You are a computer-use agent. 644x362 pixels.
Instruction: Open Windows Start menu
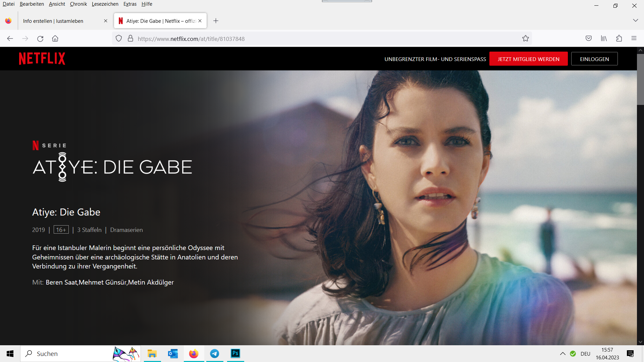(10, 354)
